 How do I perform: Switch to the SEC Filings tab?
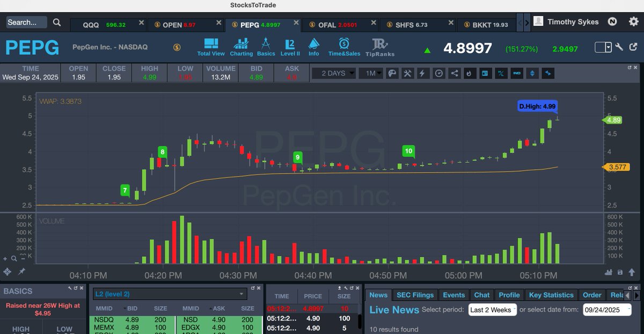414,295
